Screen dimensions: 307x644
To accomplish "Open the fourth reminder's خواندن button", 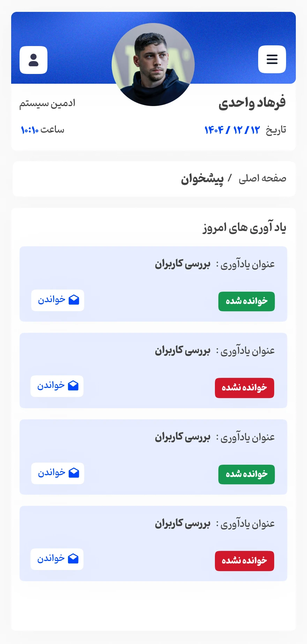I will [x=57, y=559].
